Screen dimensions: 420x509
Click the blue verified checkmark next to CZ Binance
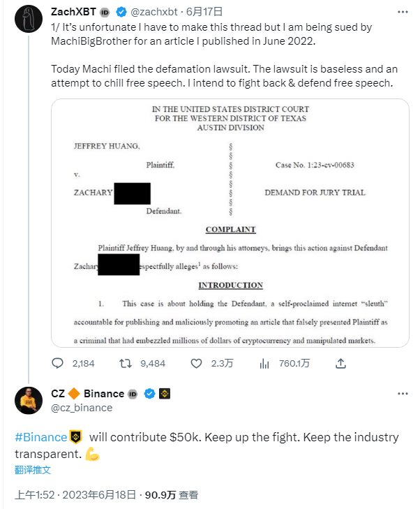(149, 394)
